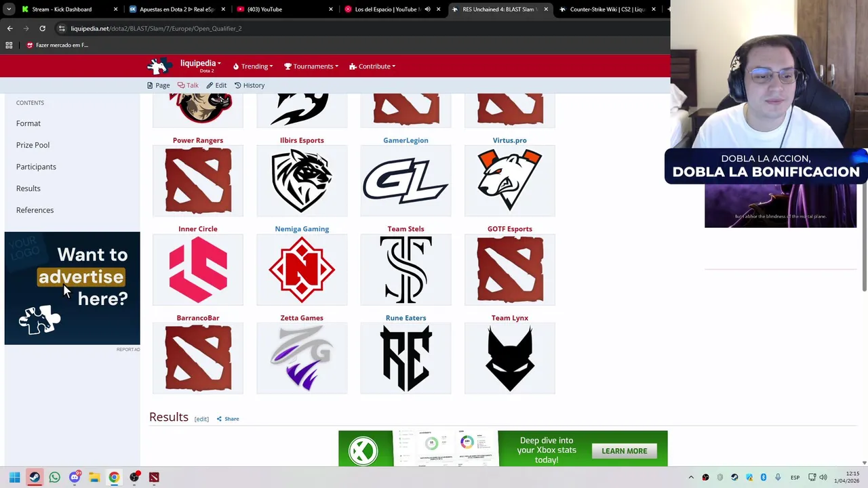Switch to the Talk tab
Screen dimensions: 868x488
pos(188,85)
